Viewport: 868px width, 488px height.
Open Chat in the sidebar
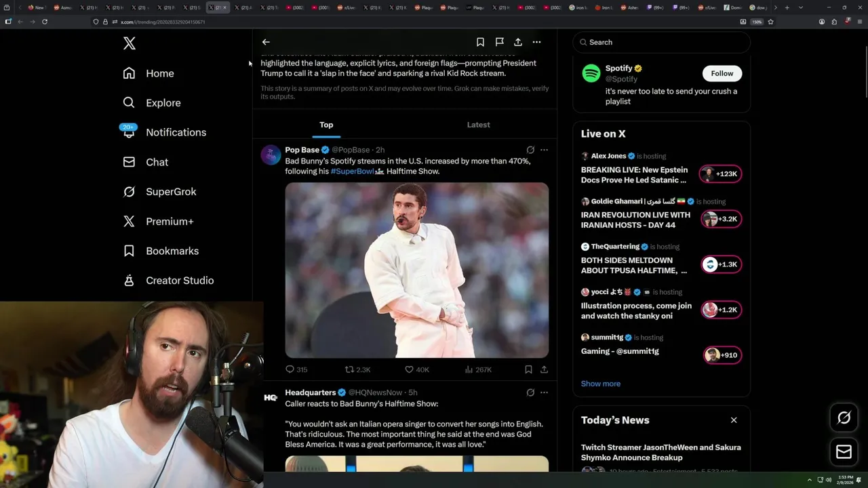[146, 162]
